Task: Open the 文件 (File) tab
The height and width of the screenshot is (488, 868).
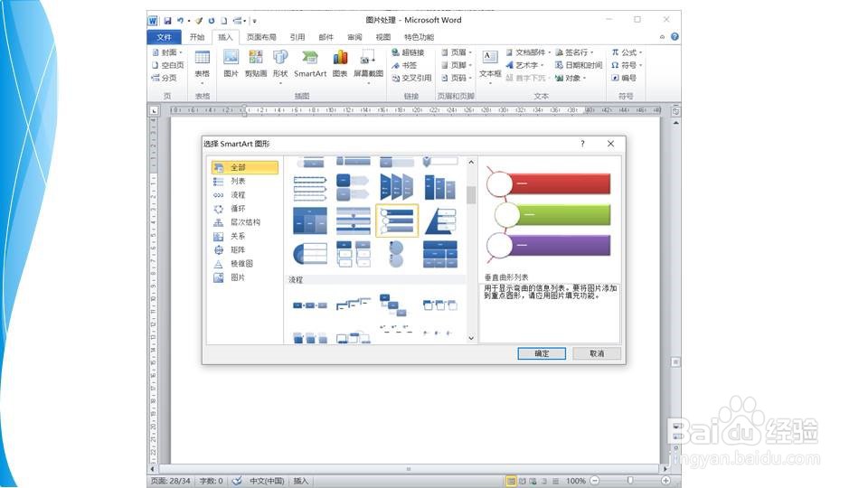Action: coord(164,37)
